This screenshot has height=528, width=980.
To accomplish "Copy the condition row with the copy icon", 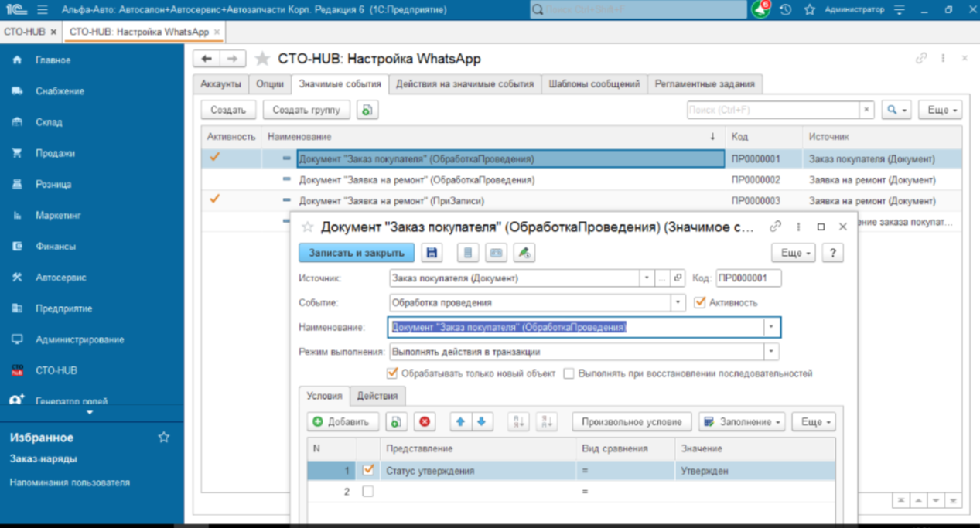I will pos(396,421).
